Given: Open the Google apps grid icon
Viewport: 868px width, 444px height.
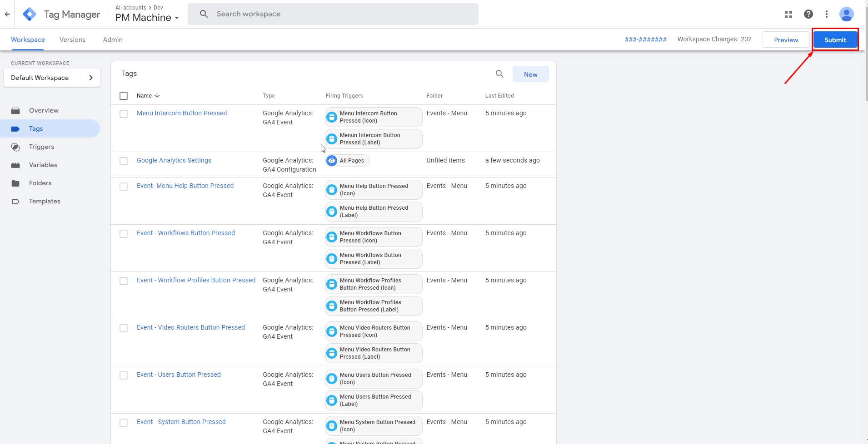Looking at the screenshot, I should 788,15.
